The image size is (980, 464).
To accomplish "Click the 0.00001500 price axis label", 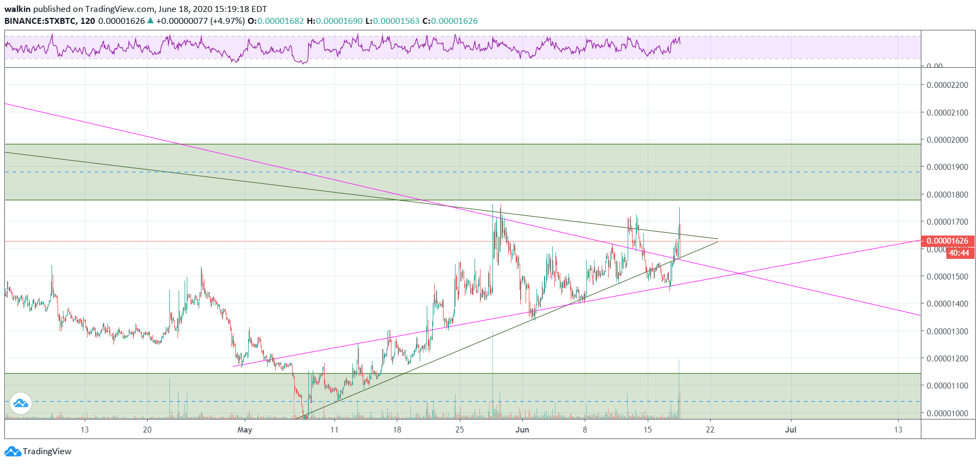I will [x=947, y=277].
